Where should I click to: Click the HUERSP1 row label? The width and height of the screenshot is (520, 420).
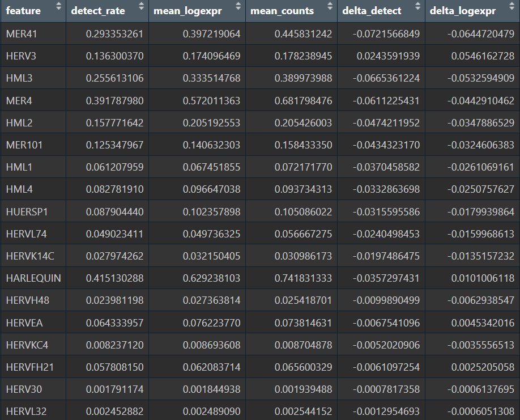coord(27,211)
